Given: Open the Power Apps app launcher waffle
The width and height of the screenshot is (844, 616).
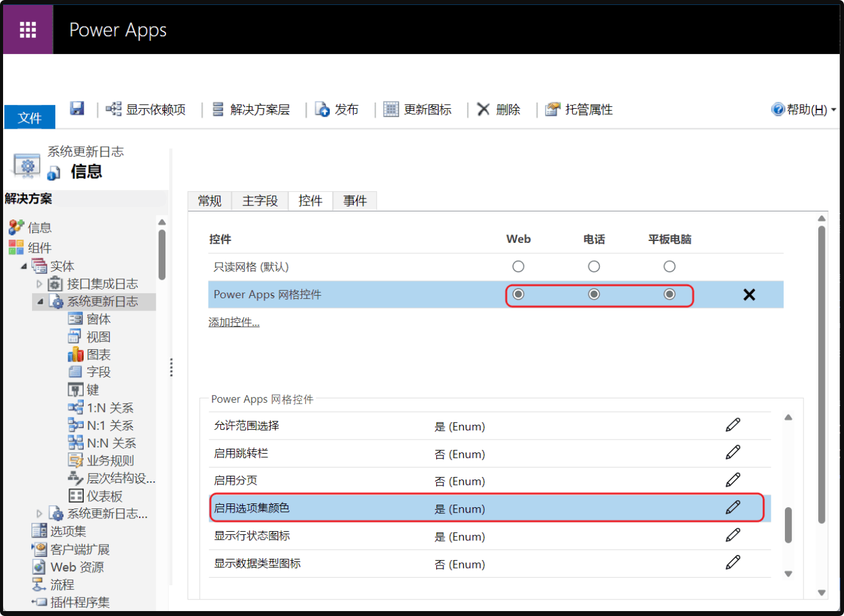Looking at the screenshot, I should point(28,30).
